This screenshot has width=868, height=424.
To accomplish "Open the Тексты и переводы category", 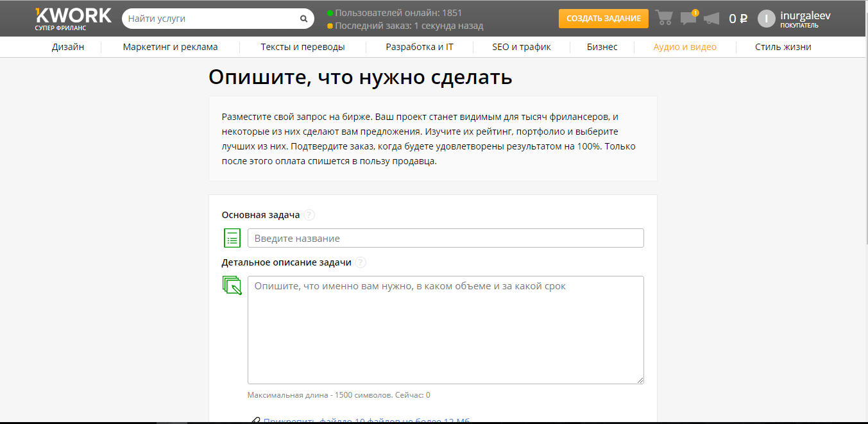I will pyautogui.click(x=303, y=47).
